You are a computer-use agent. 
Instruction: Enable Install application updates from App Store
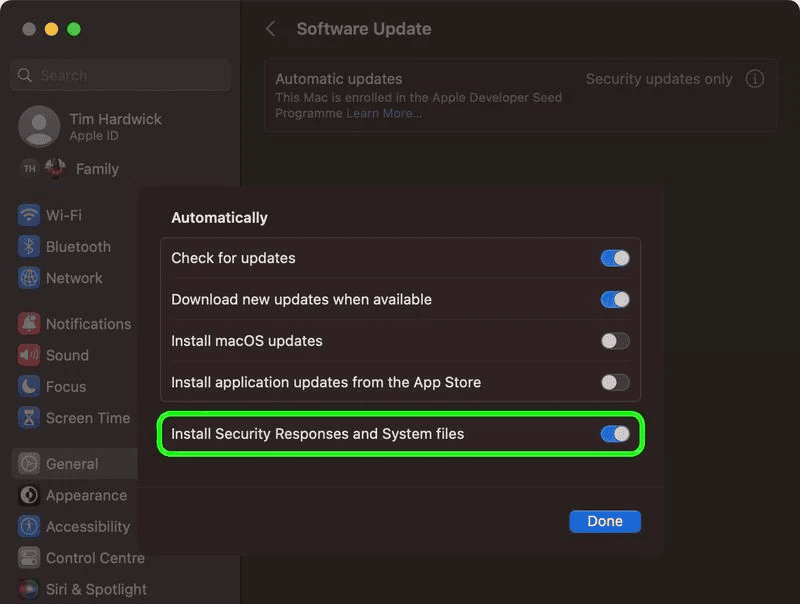click(x=615, y=382)
